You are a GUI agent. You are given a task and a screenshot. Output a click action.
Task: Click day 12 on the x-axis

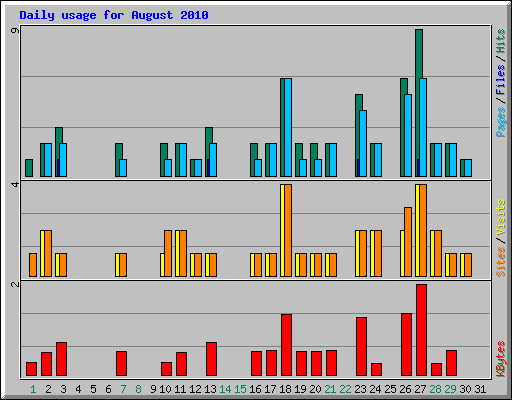pos(195,389)
